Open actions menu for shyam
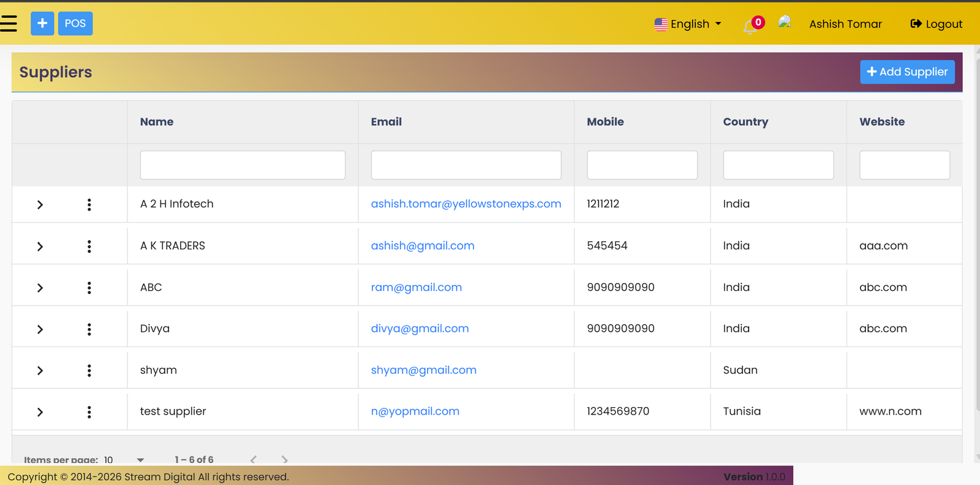The image size is (980, 485). [x=89, y=370]
